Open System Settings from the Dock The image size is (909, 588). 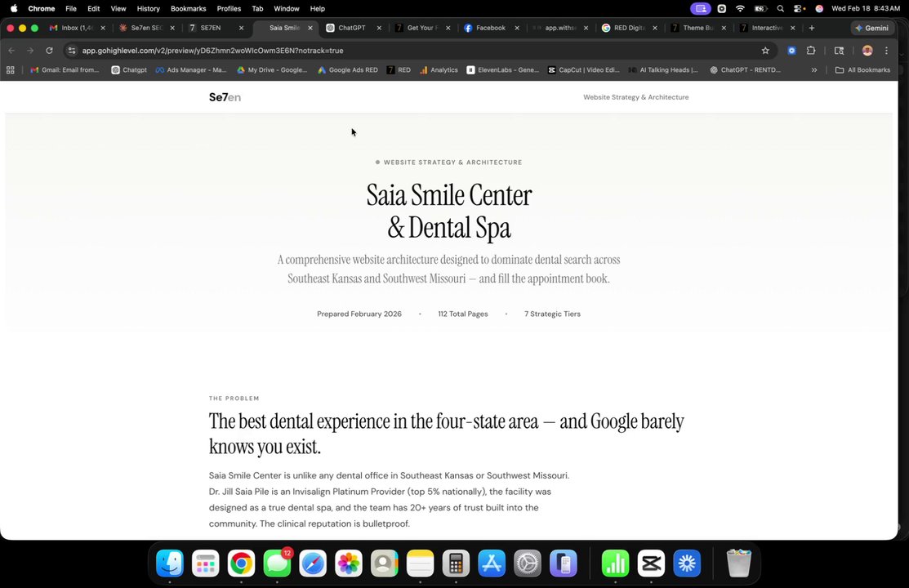click(x=528, y=563)
